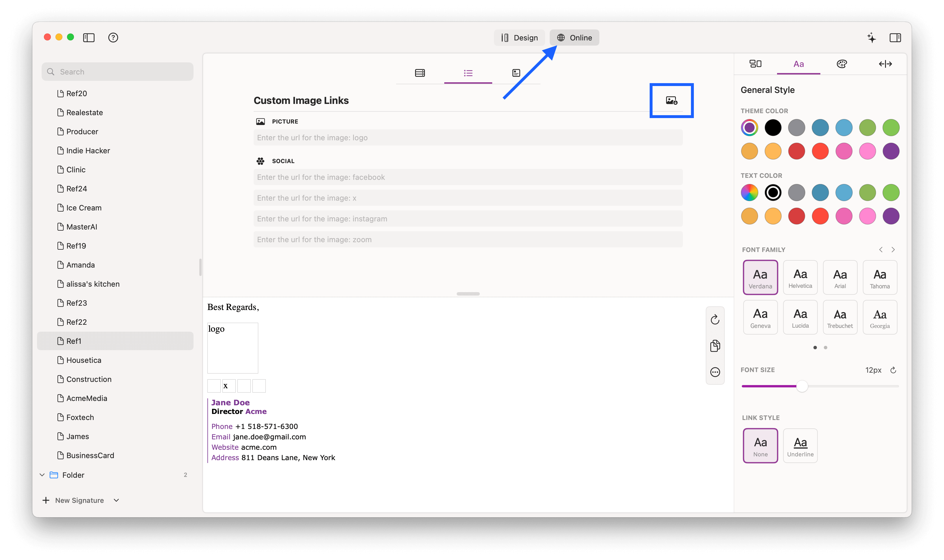The height and width of the screenshot is (560, 944).
Task: Open the spacing width tab icon
Action: click(x=885, y=64)
